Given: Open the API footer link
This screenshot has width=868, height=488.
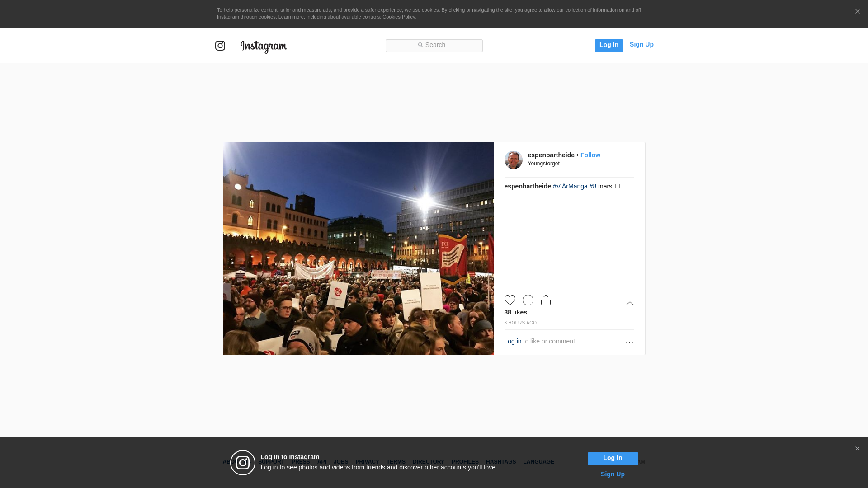Looking at the screenshot, I should click(322, 462).
